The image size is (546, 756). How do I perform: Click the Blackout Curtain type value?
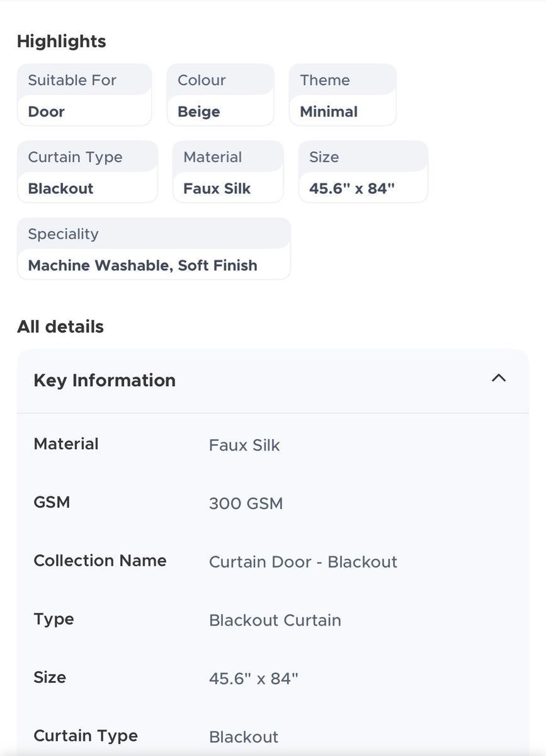tap(275, 621)
